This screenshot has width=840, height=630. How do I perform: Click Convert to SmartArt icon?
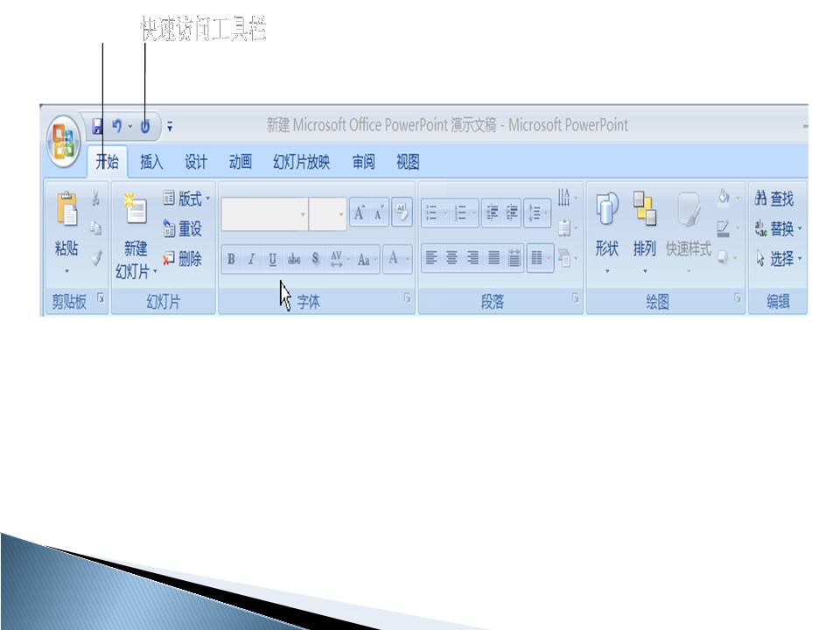[563, 258]
